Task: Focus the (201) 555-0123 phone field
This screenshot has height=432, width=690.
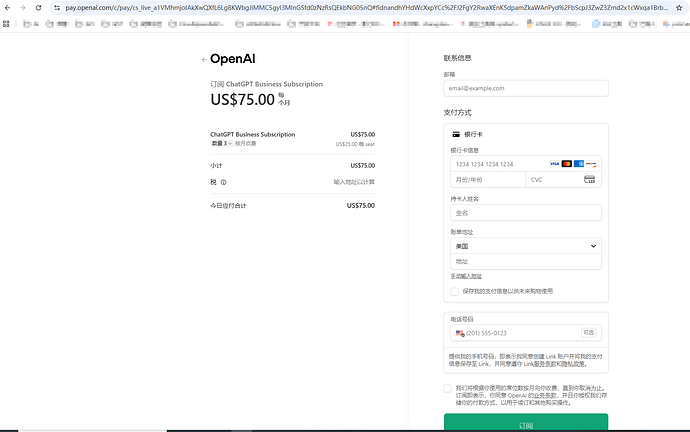Action: coord(526,333)
